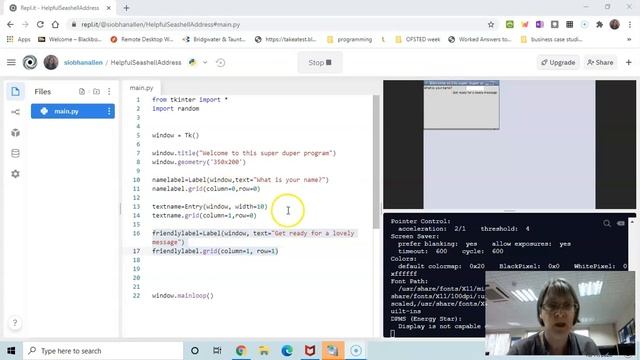The width and height of the screenshot is (640, 360).
Task: Open Chrome from the taskbar
Action: 241,351
